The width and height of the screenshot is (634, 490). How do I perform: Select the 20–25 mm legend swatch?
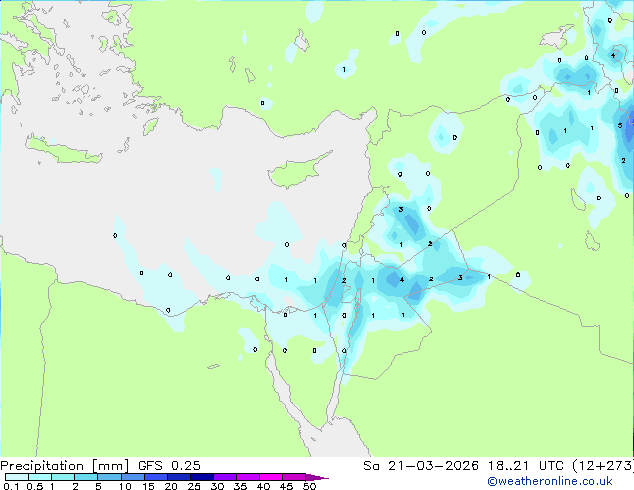178,477
